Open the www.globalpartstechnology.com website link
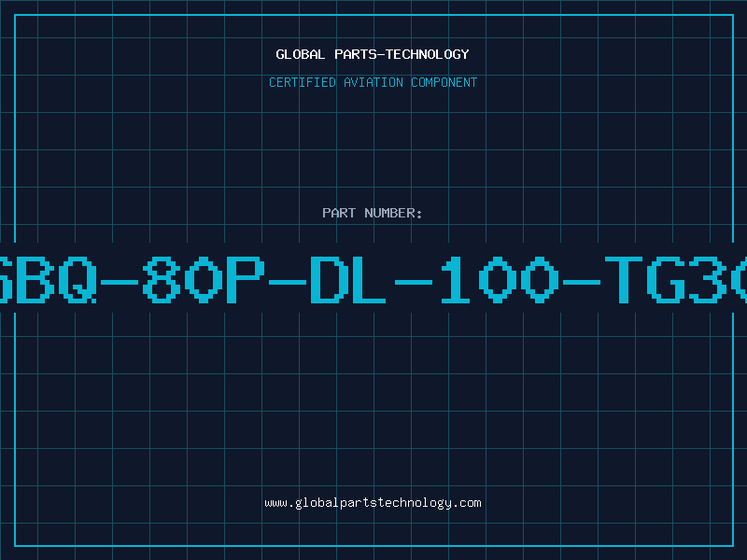This screenshot has width=747, height=560. (373, 503)
